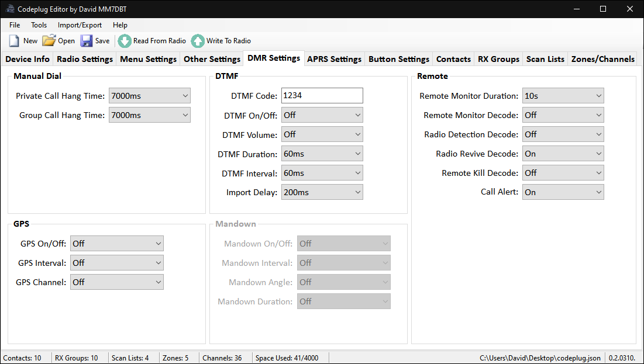The width and height of the screenshot is (644, 364).
Task: Select the GPS Interval dropdown
Action: (x=116, y=262)
